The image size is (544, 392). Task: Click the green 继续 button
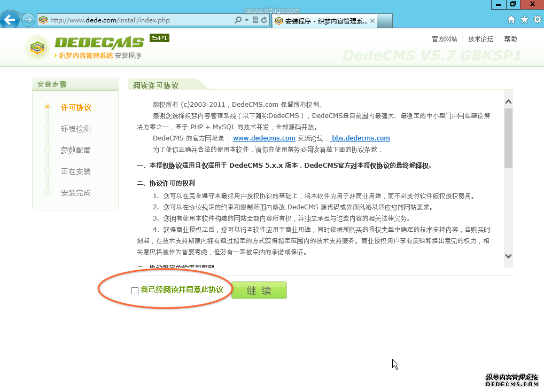259,291
